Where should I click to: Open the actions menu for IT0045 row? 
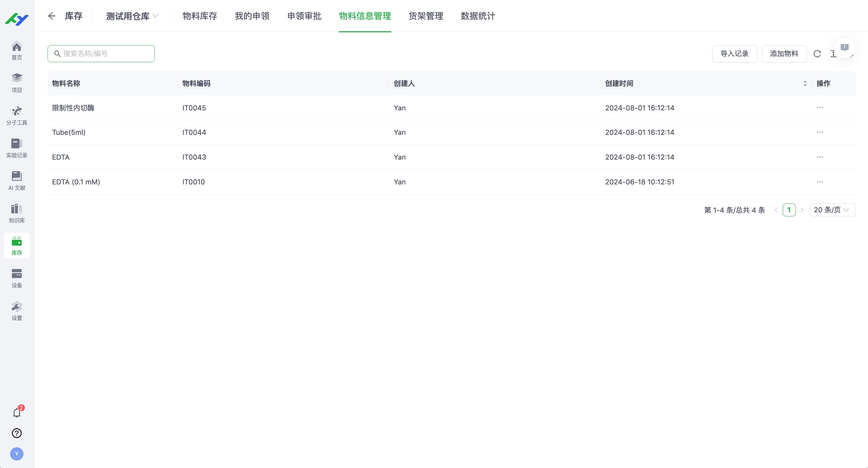[x=820, y=108]
